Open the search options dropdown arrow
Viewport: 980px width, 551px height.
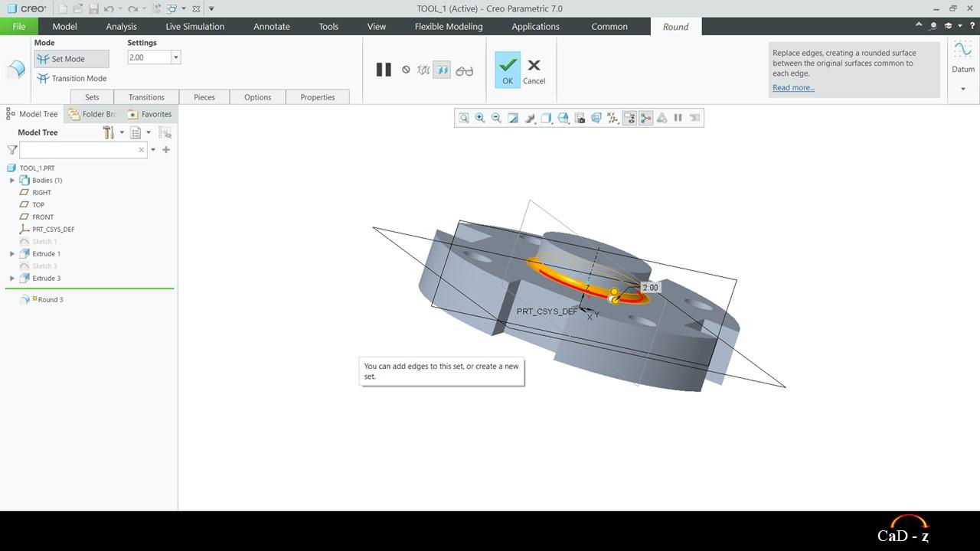153,150
